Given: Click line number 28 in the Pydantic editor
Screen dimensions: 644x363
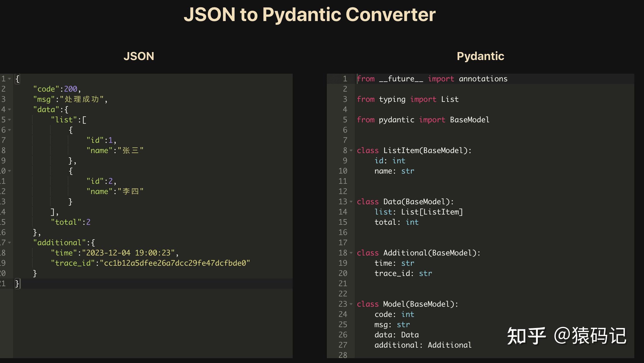Looking at the screenshot, I should pyautogui.click(x=343, y=355).
